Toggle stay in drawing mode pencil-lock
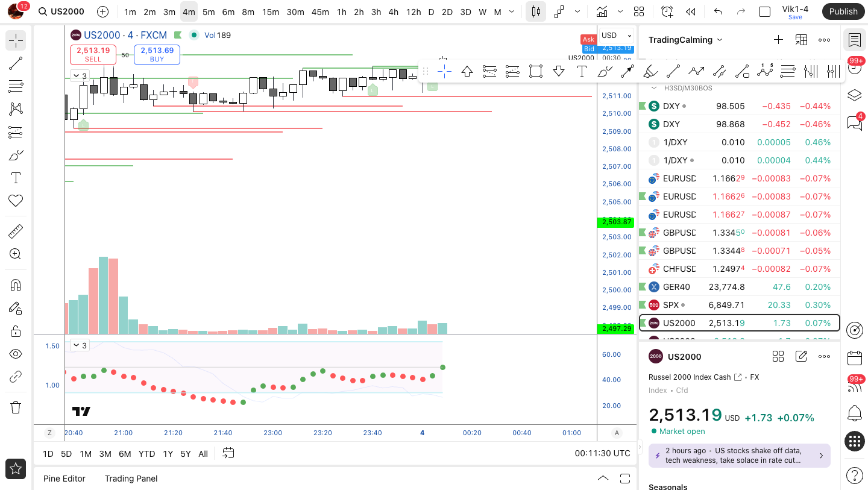 tap(16, 308)
